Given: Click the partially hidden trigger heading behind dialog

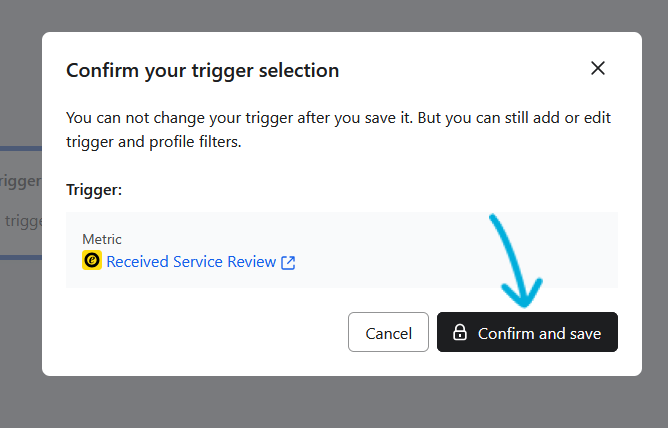Looking at the screenshot, I should click(20, 181).
